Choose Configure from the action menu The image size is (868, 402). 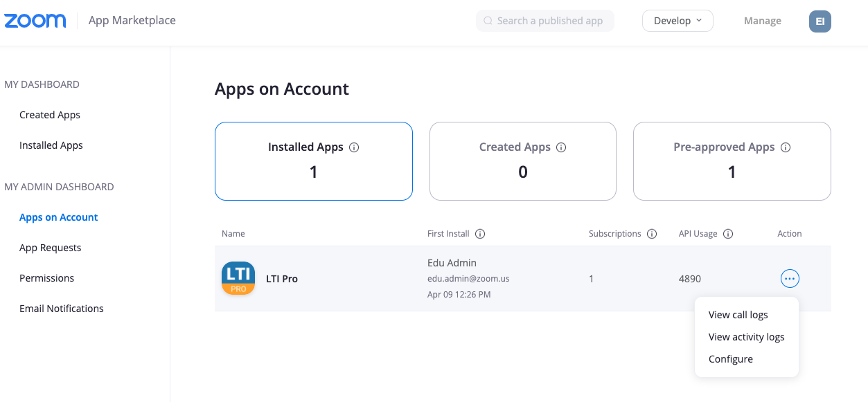pos(731,359)
